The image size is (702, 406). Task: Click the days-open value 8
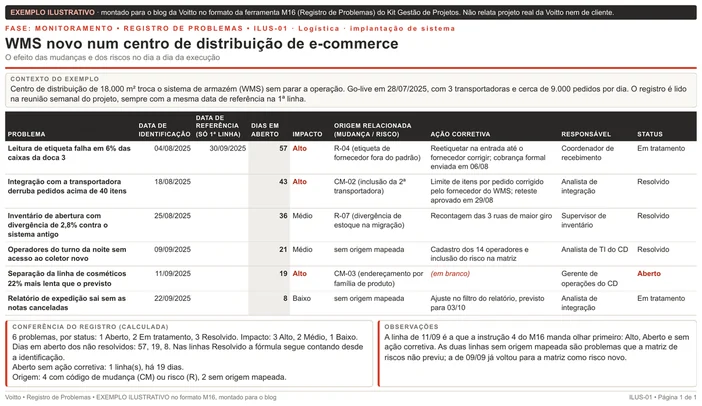[x=285, y=298]
